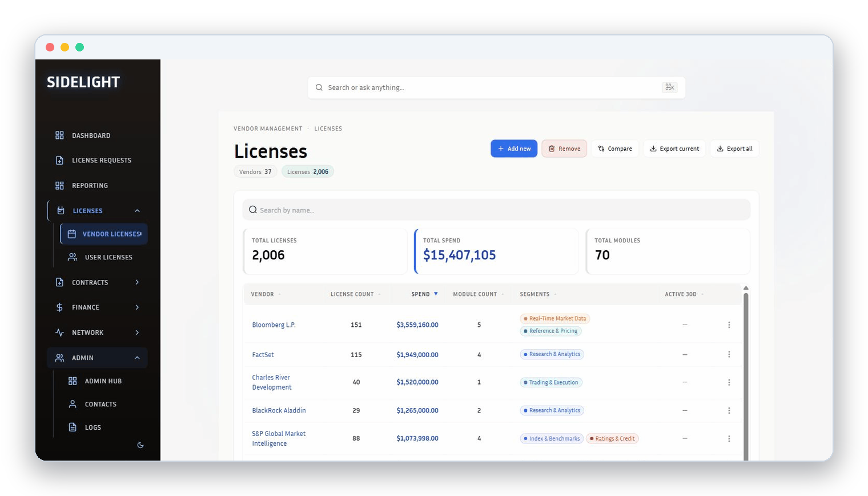Click the Remove button
The image size is (868, 496).
click(564, 149)
